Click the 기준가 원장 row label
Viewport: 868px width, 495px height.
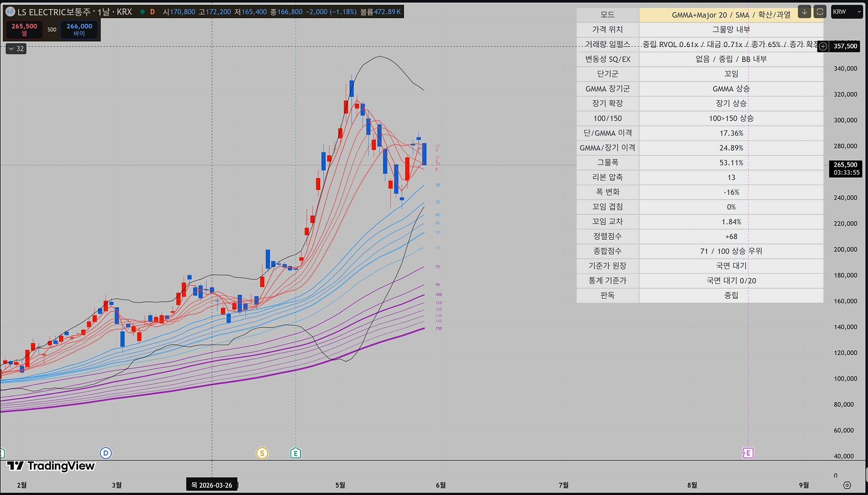(x=608, y=266)
